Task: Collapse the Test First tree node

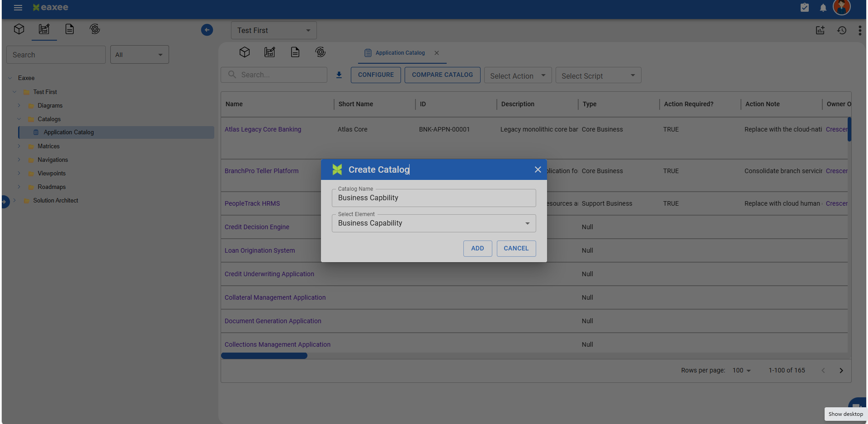Action: pyautogui.click(x=14, y=92)
